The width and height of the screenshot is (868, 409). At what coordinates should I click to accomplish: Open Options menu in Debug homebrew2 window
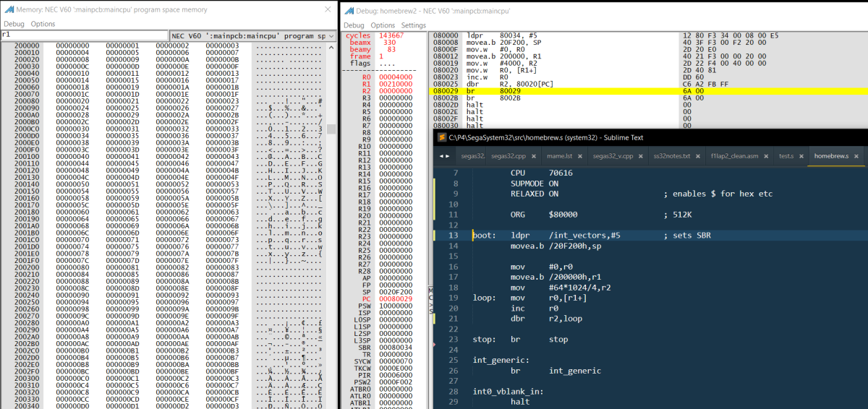point(383,25)
